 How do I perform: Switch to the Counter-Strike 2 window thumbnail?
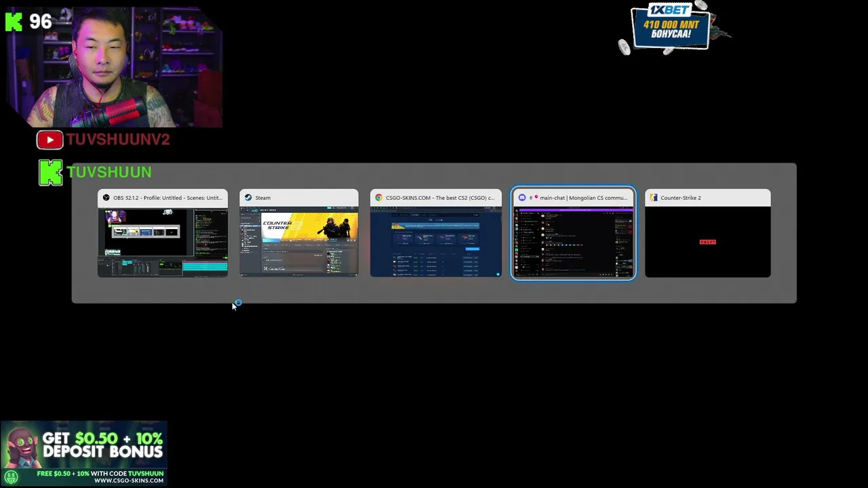click(708, 233)
